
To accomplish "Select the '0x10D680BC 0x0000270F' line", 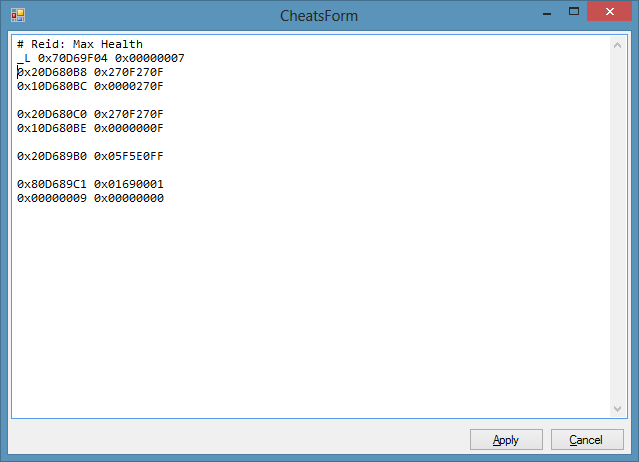I will click(x=90, y=86).
